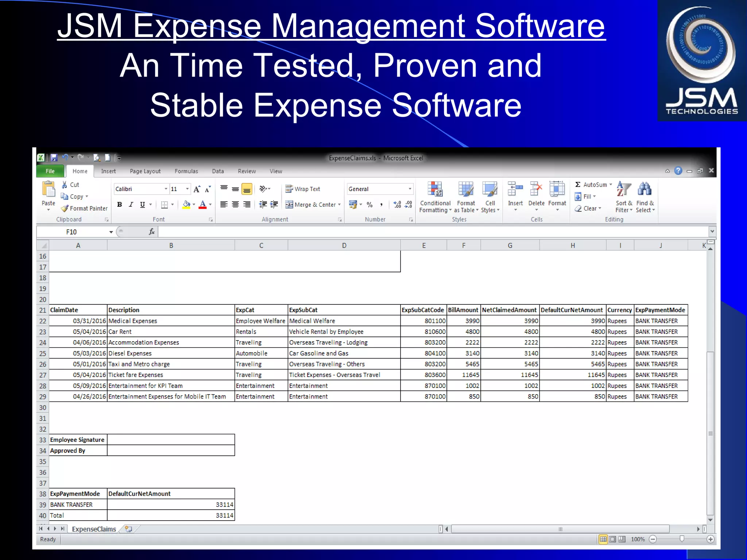Click the Insert cells icon
Screen dimensions: 747x560
tap(515, 190)
